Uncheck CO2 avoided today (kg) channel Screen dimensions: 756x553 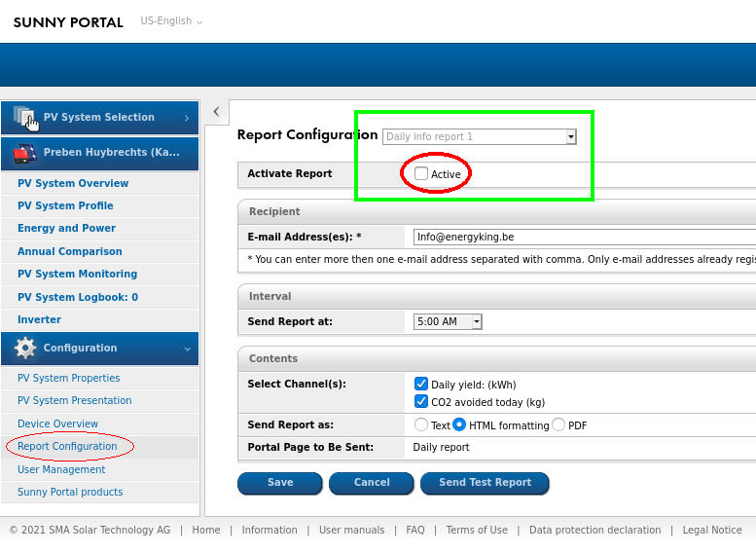pyautogui.click(x=421, y=401)
